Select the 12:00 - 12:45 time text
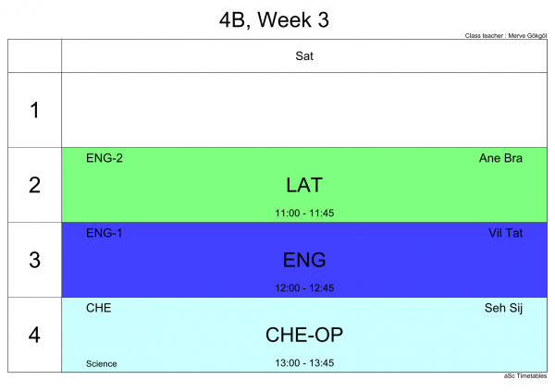Image resolution: width=555 pixels, height=392 pixels. (x=304, y=288)
